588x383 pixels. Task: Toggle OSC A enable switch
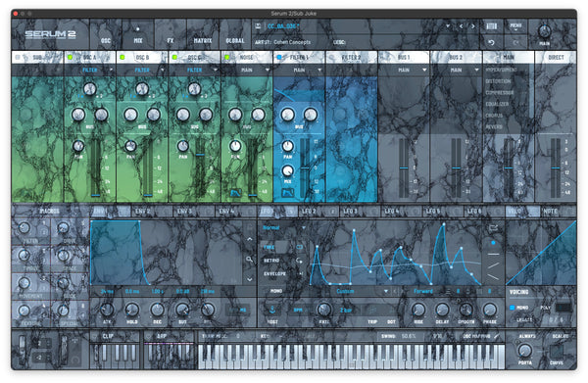tap(70, 58)
